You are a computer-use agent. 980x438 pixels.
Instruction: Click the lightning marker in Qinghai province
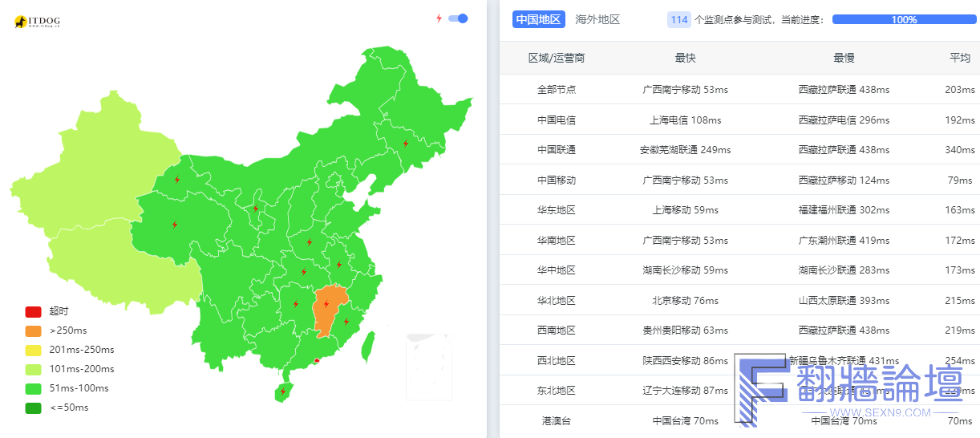[174, 225]
